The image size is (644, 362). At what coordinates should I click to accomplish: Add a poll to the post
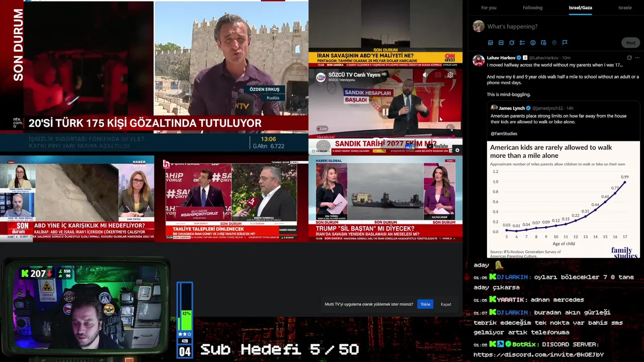click(x=522, y=43)
